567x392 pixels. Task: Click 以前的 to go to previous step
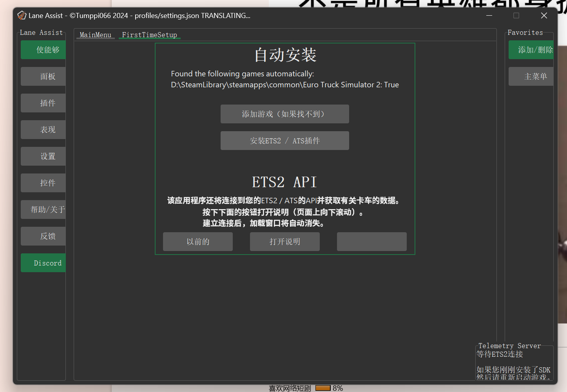tap(197, 242)
